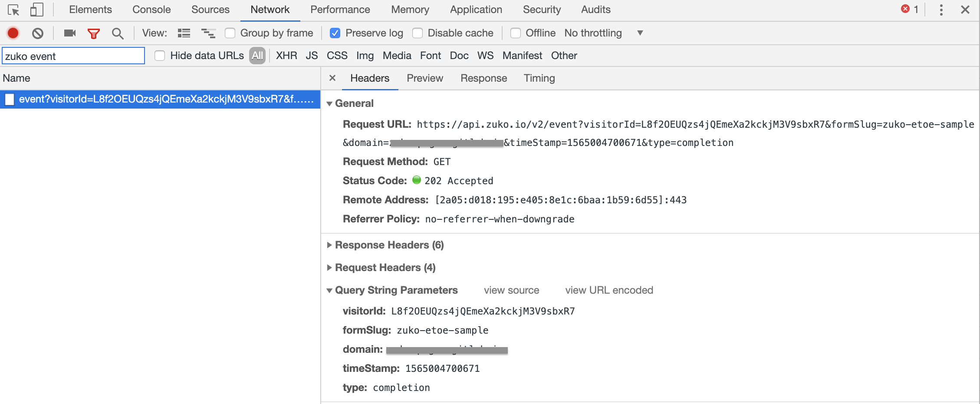
Task: Filter requests by WS
Action: (x=486, y=56)
